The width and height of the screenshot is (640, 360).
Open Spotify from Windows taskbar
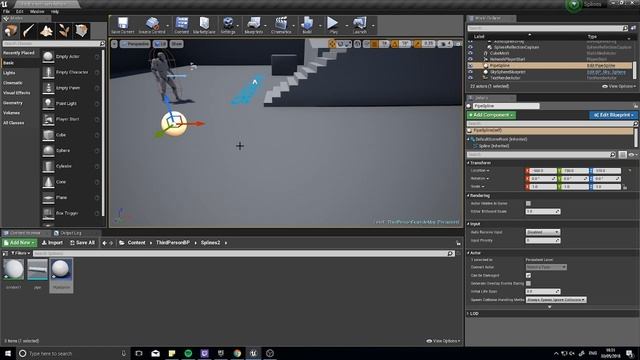pos(188,353)
